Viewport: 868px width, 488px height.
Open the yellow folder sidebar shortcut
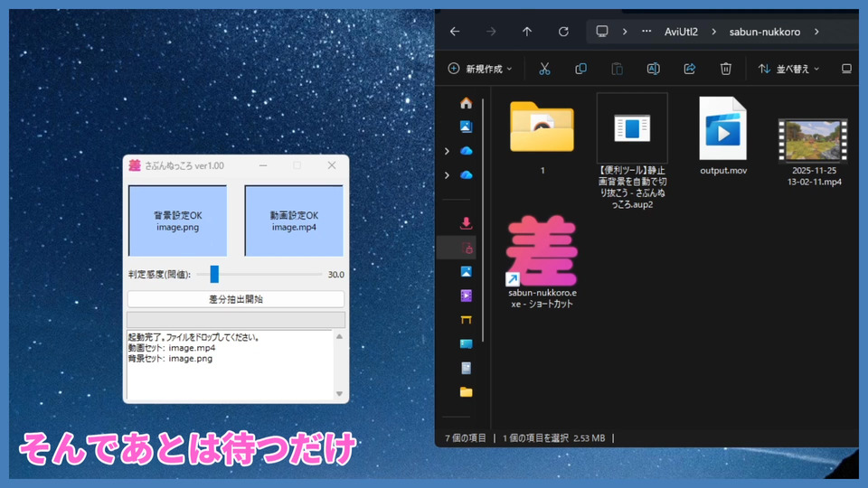click(467, 392)
